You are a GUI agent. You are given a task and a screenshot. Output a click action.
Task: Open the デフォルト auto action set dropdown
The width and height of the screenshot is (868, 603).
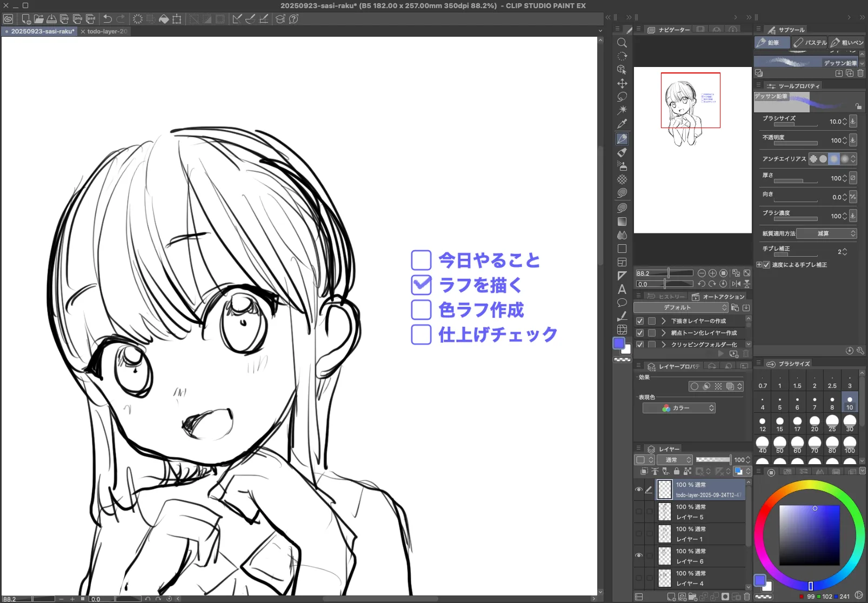pyautogui.click(x=680, y=307)
